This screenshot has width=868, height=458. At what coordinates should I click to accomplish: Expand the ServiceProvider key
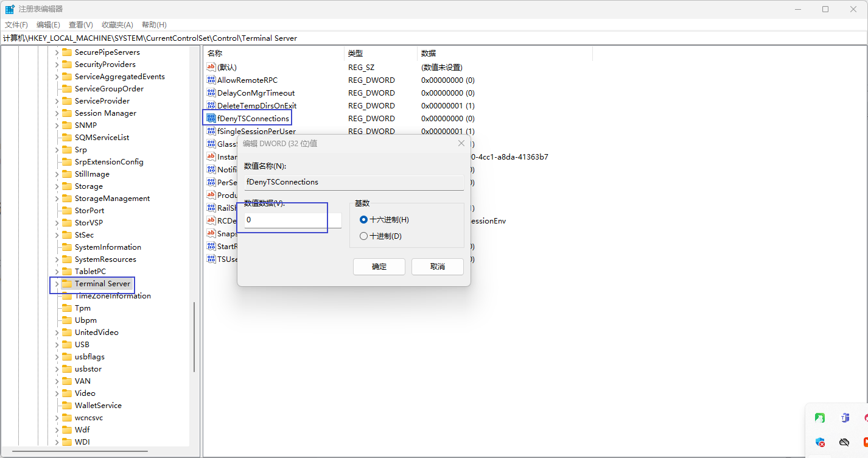pyautogui.click(x=57, y=100)
